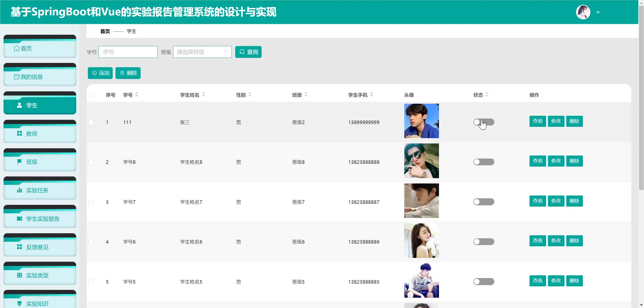644x308 pixels.
Task: Check the checkbox for row 学号8
Action: (91, 162)
